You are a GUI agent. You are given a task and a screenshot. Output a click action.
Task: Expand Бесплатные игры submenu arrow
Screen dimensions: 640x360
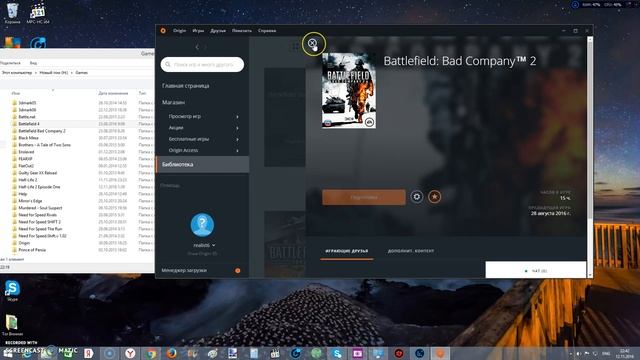click(x=237, y=139)
